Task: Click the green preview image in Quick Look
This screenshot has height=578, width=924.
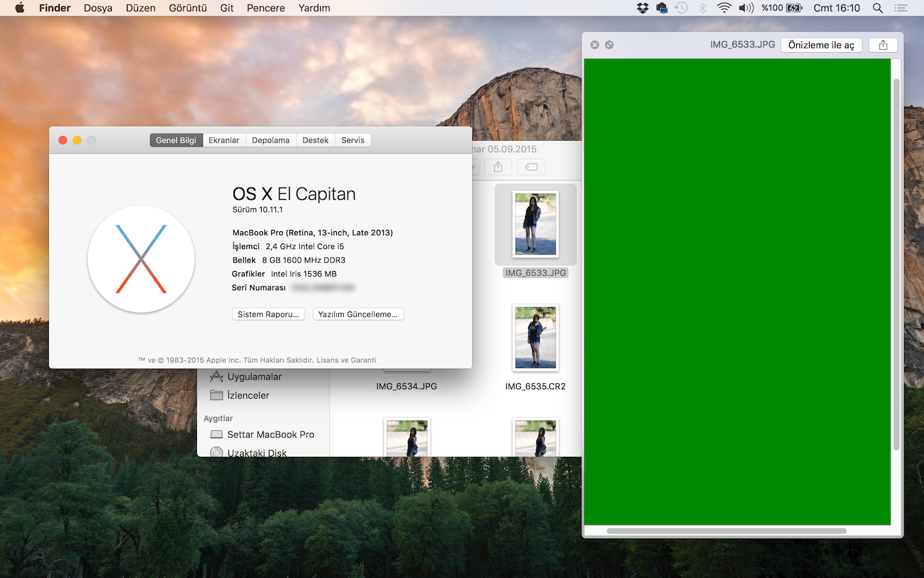Action: (737, 292)
